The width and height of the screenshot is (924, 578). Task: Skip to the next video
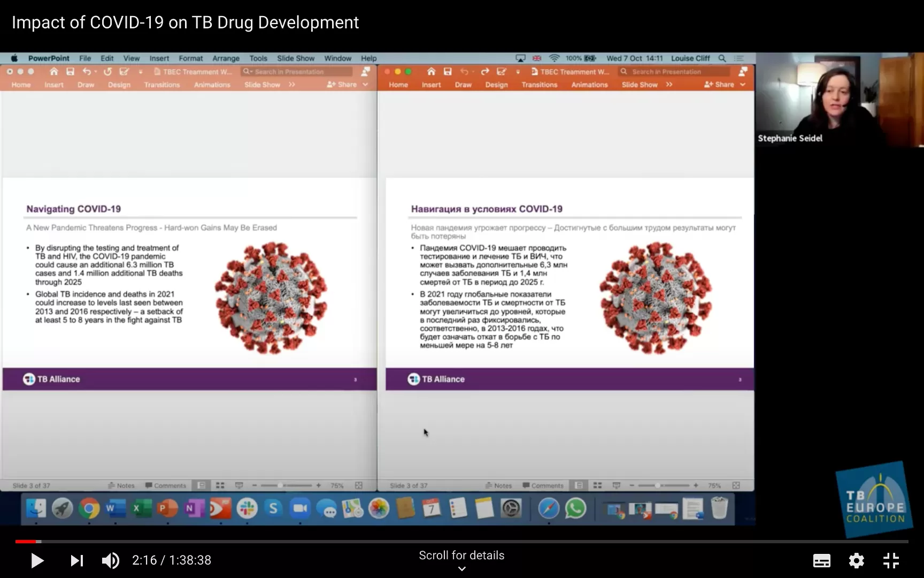[x=76, y=560]
